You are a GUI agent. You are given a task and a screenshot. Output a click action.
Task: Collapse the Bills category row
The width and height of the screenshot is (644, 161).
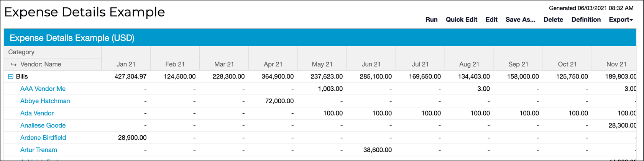click(x=11, y=76)
